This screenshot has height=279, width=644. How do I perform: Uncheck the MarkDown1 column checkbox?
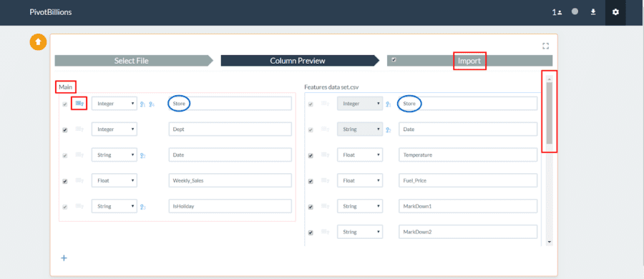point(311,207)
